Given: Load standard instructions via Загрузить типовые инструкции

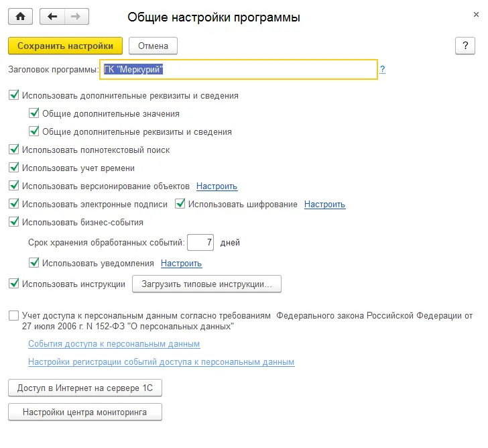Looking at the screenshot, I should pos(206,284).
